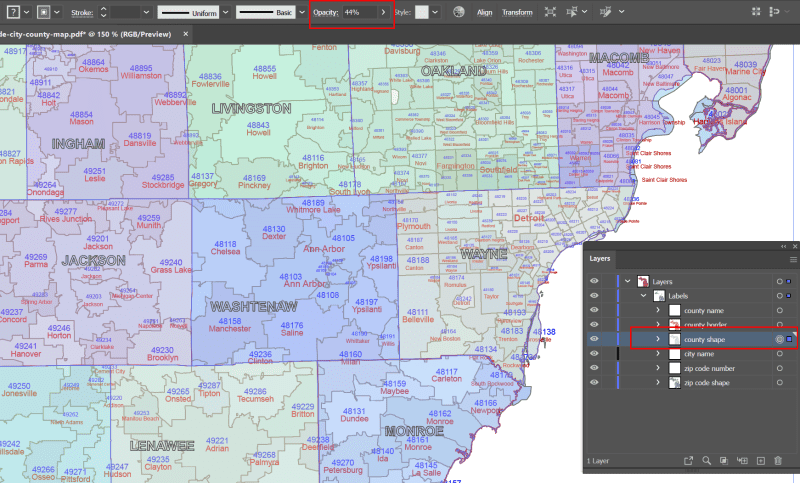Image resolution: width=800 pixels, height=483 pixels.
Task: Collapse the Labels sublayer chevron
Action: 643,295
